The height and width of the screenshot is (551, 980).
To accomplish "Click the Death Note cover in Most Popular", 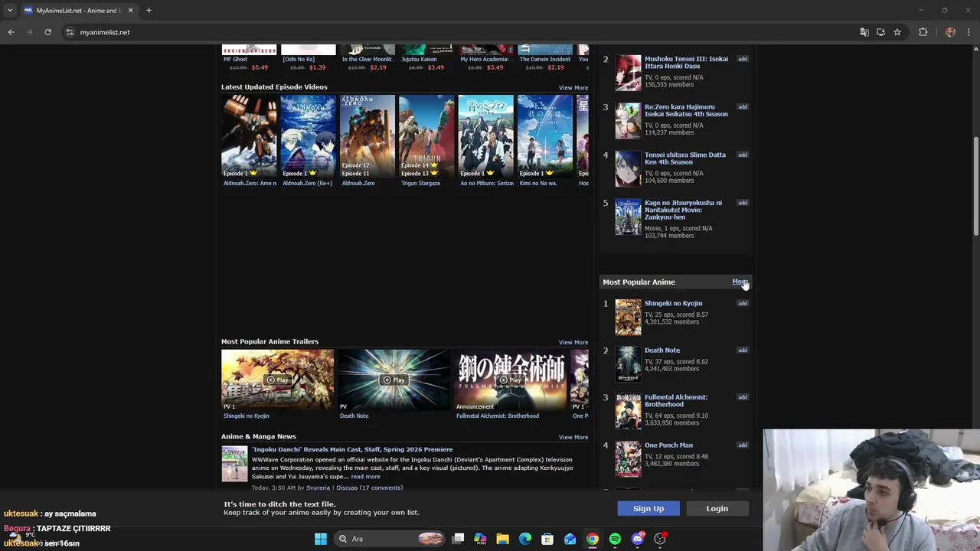I will pos(628,364).
